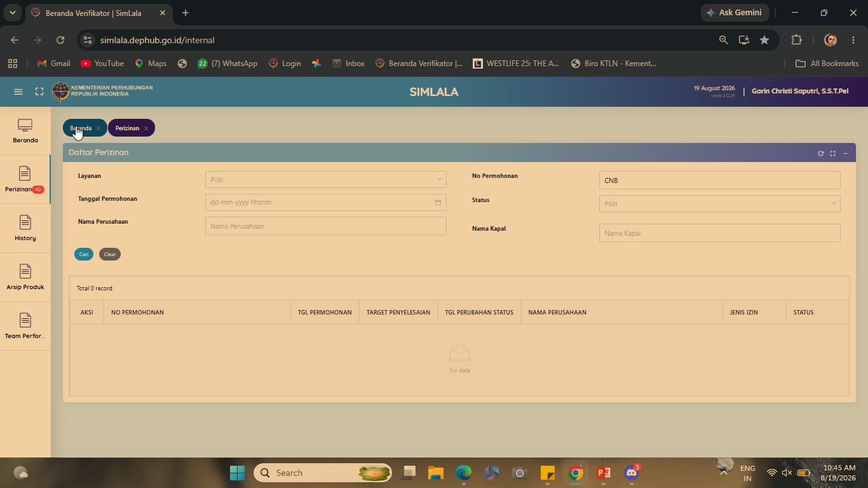Focus the Nama Kapal input field
The image size is (868, 488).
click(x=719, y=233)
